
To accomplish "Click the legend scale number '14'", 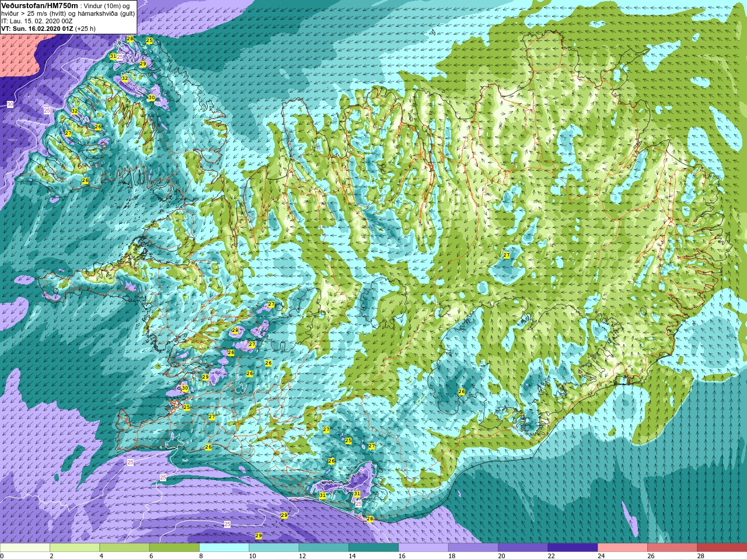I will (352, 556).
